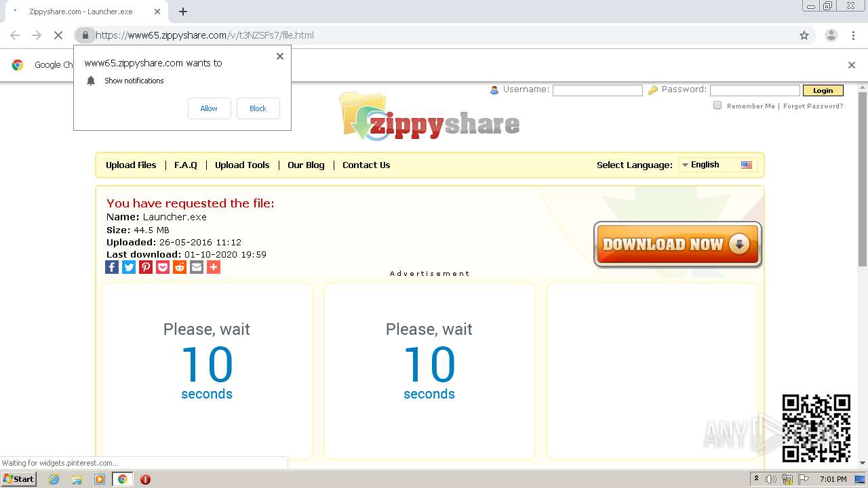This screenshot has height=488, width=868.
Task: Close the Zippyshare tab
Action: (x=157, y=12)
